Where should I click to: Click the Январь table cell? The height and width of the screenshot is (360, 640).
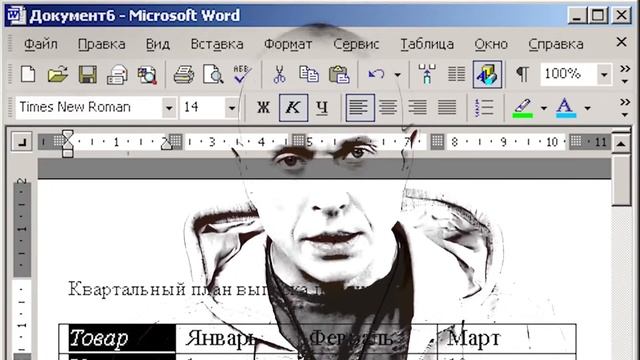click(x=237, y=338)
